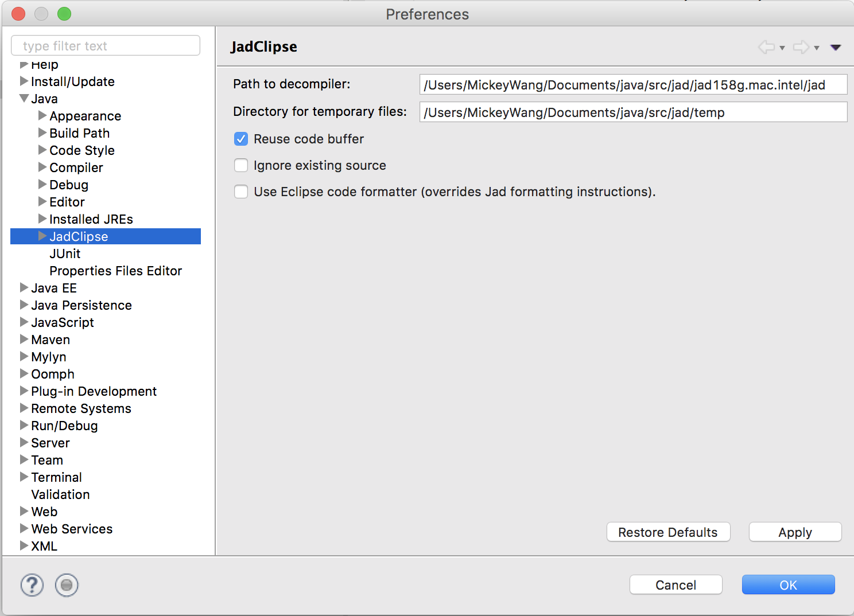Expand the Build Path node
Viewport: 854px width, 616px height.
point(42,132)
